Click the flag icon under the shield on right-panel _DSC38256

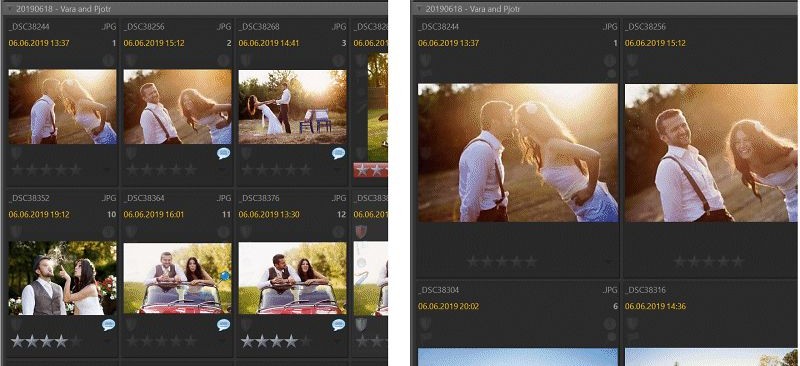tap(632, 74)
